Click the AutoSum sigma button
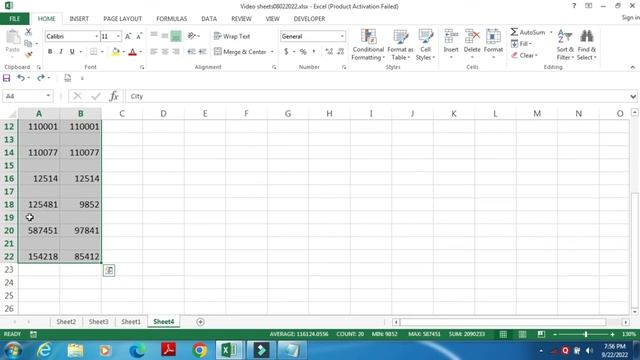Image resolution: width=640 pixels, height=360 pixels. tap(527, 32)
